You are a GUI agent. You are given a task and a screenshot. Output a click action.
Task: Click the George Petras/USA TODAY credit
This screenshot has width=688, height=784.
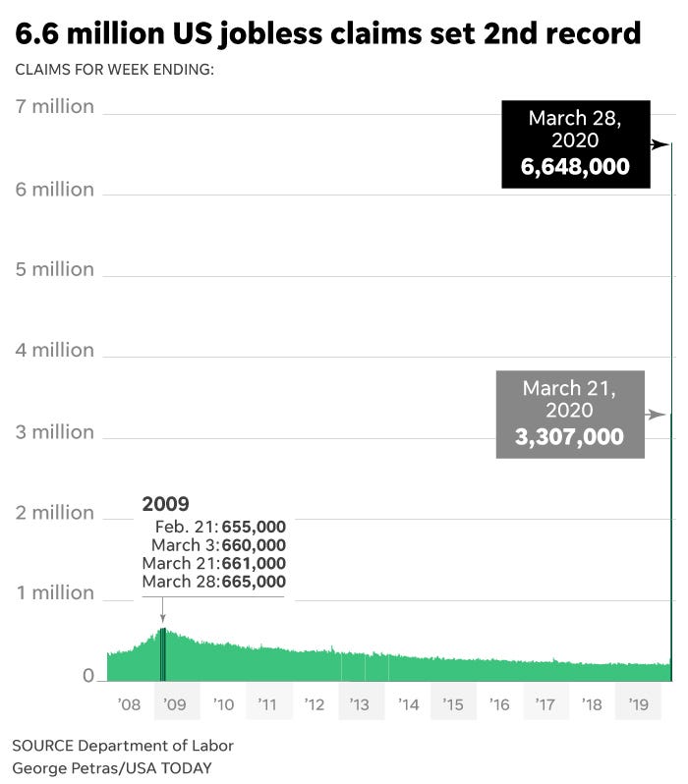[x=111, y=767]
